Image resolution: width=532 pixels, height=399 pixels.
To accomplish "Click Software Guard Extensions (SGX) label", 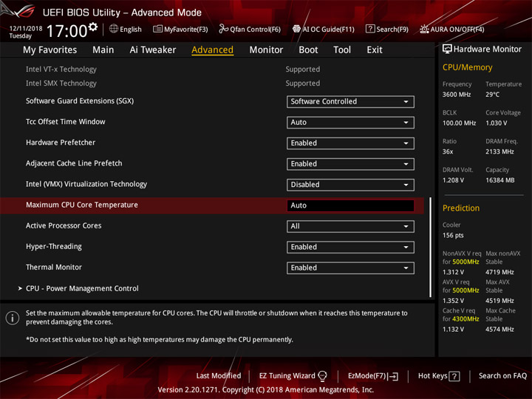I will 80,100.
